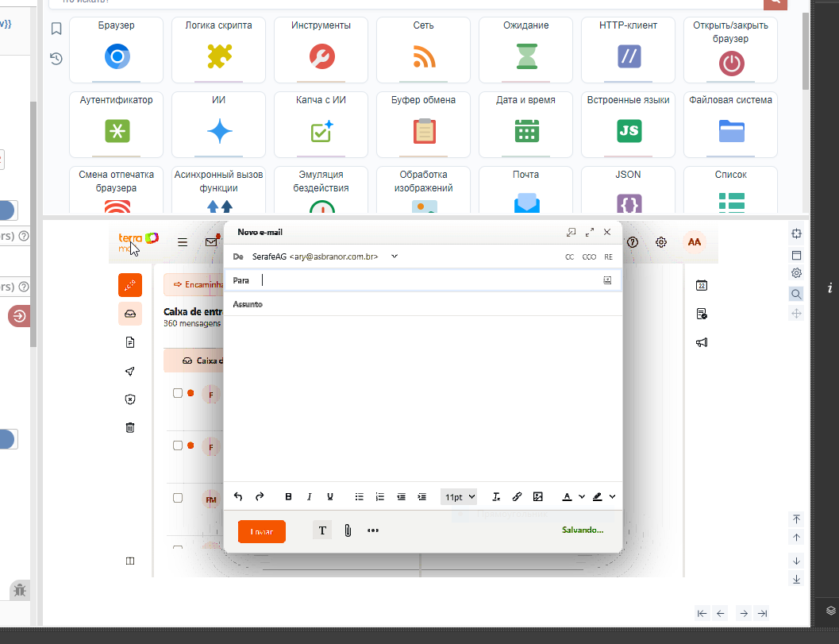The height and width of the screenshot is (644, 839).
Task: Open the three-dots more options menu
Action: (373, 530)
